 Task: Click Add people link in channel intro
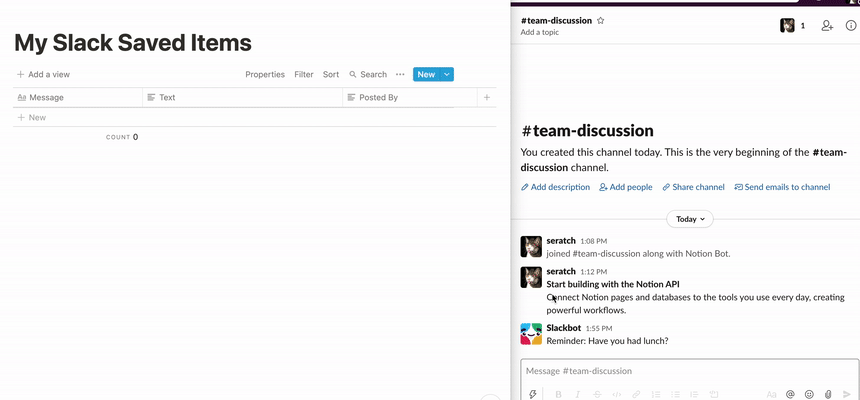click(x=626, y=187)
